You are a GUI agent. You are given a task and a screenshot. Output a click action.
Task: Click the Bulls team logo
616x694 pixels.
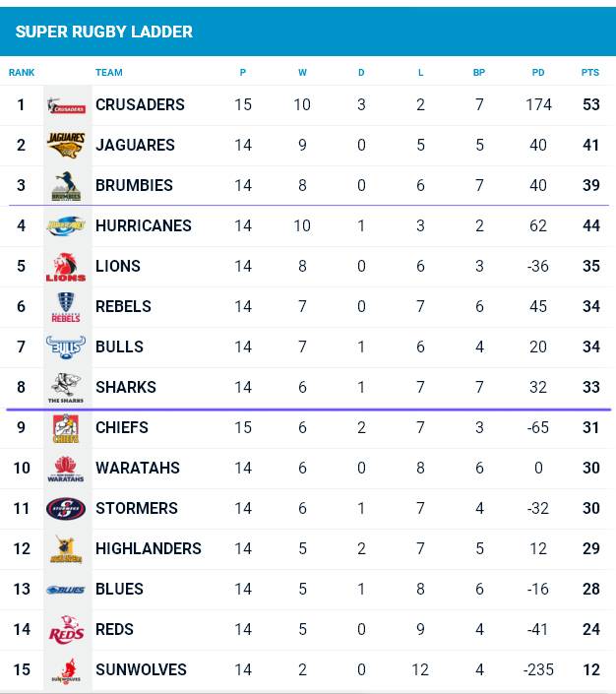(x=66, y=347)
